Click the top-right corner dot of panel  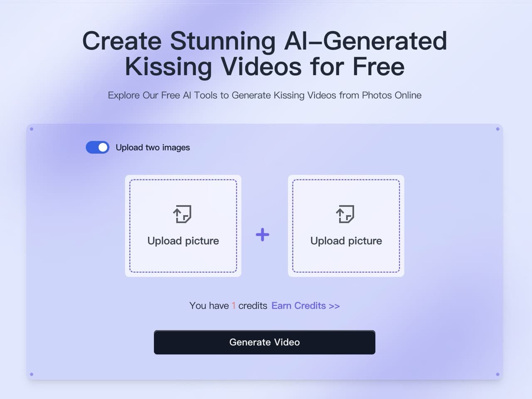pos(498,129)
